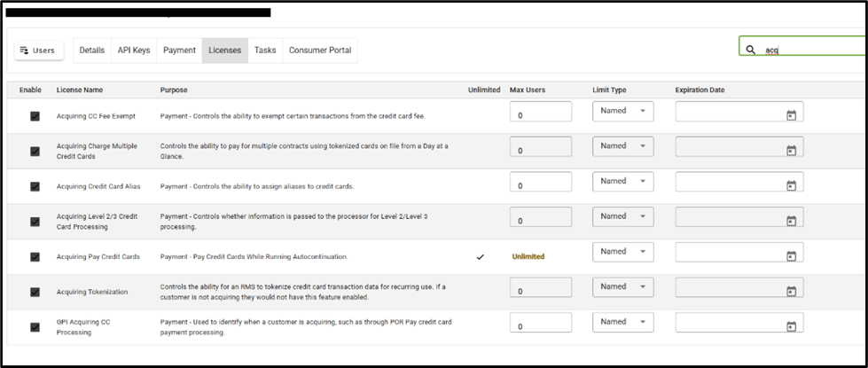Open Limit Type dropdown for Acquiring Credit Card Alias
This screenshot has height=368, width=868.
coord(622,181)
